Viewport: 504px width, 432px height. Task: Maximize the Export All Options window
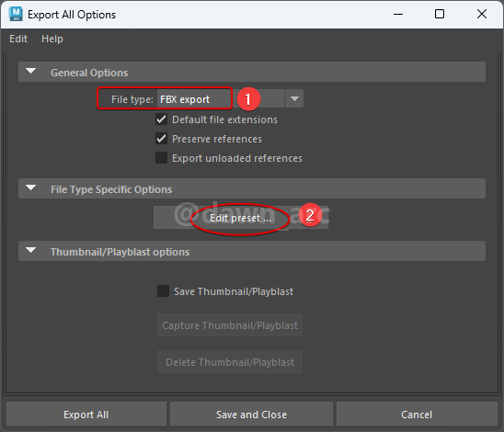[440, 14]
